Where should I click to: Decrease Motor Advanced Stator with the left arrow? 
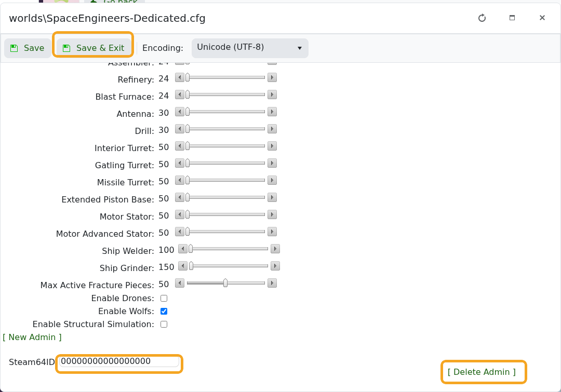180,232
